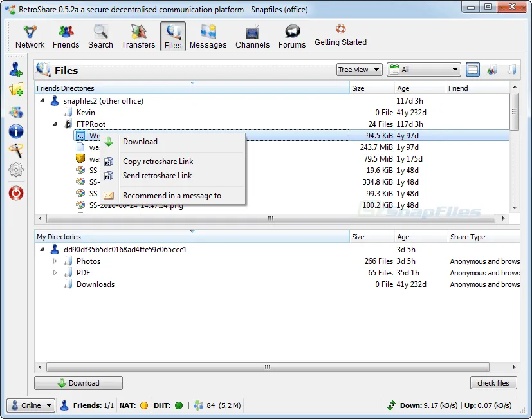Click the red power Quit icon

[x=16, y=193]
